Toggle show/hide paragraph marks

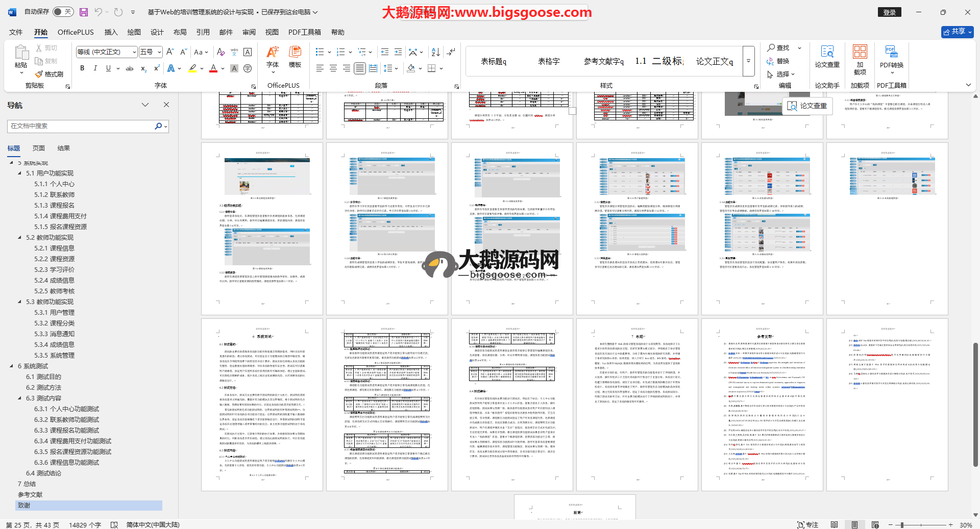(451, 52)
